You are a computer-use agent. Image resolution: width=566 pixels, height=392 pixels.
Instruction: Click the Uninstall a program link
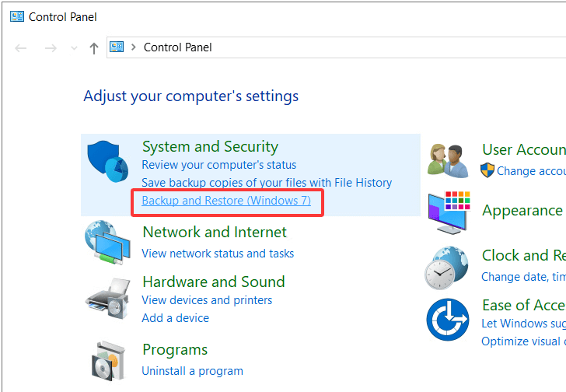tap(192, 371)
